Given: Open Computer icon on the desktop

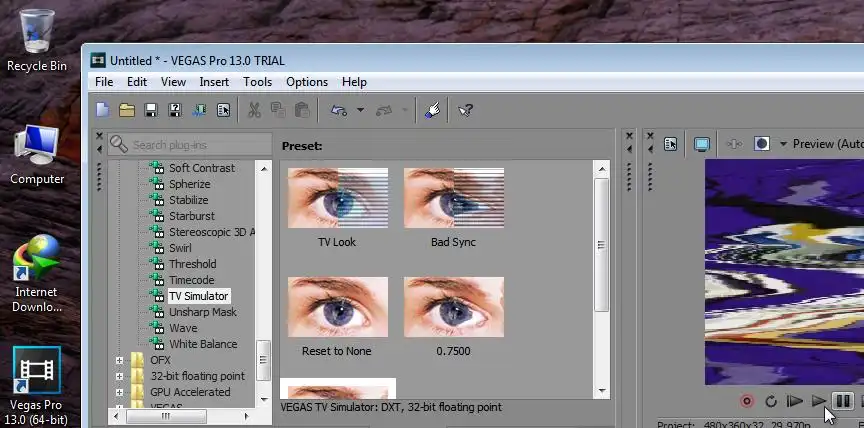Looking at the screenshot, I should pos(37,155).
